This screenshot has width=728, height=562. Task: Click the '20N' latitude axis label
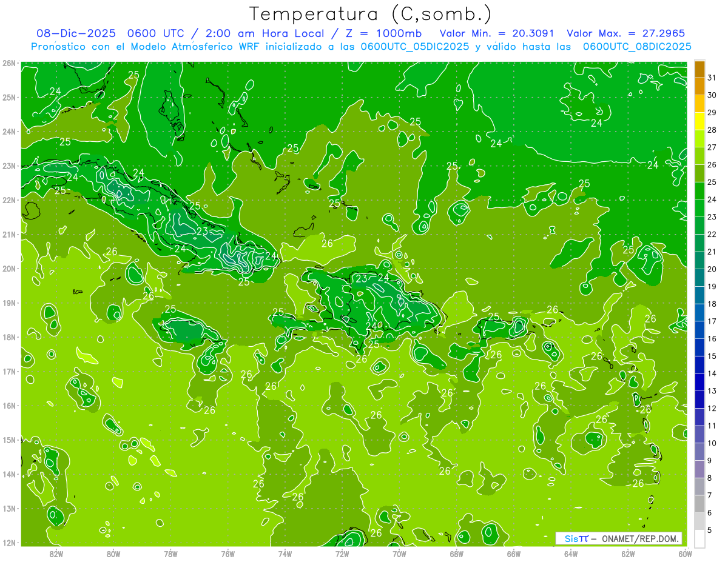[8, 269]
